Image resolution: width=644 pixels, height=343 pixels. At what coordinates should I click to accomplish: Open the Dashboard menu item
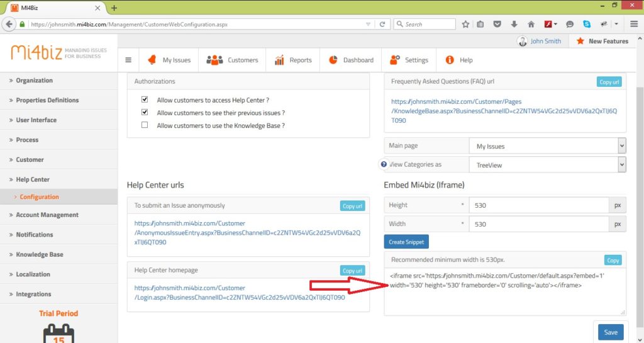351,60
